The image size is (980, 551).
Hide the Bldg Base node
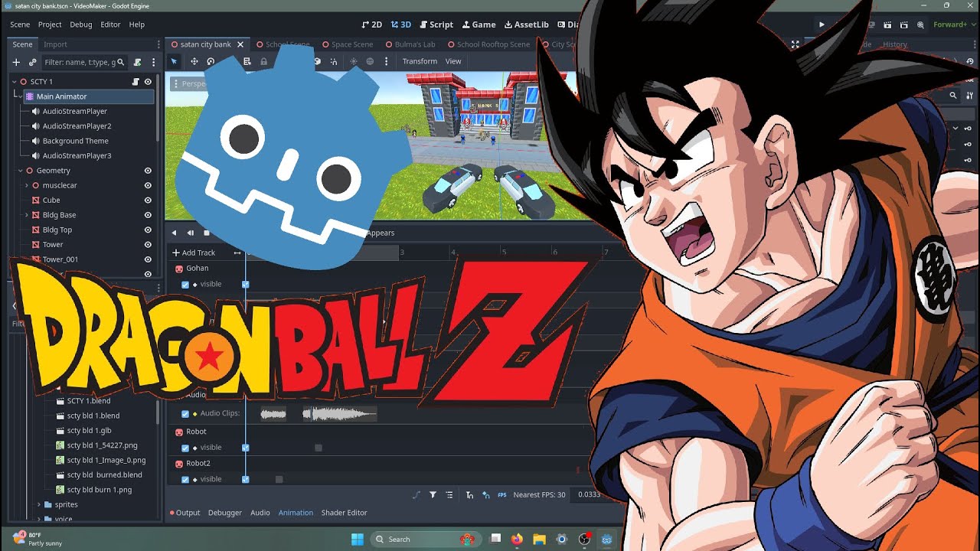[x=148, y=215]
